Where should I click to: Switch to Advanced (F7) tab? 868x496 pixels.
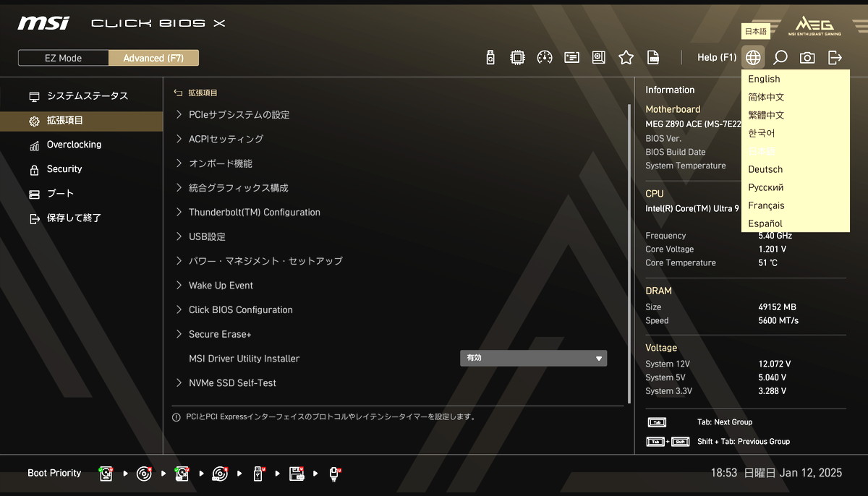(x=153, y=58)
